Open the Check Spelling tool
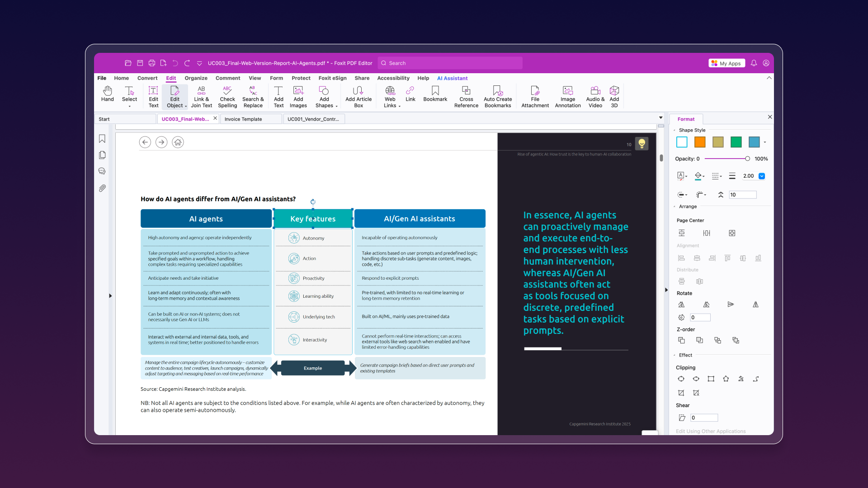The width and height of the screenshot is (868, 488). click(x=227, y=95)
